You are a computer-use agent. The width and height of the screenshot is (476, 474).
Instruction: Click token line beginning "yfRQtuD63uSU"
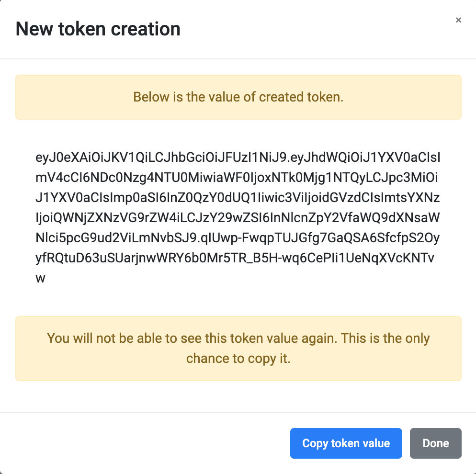235,258
